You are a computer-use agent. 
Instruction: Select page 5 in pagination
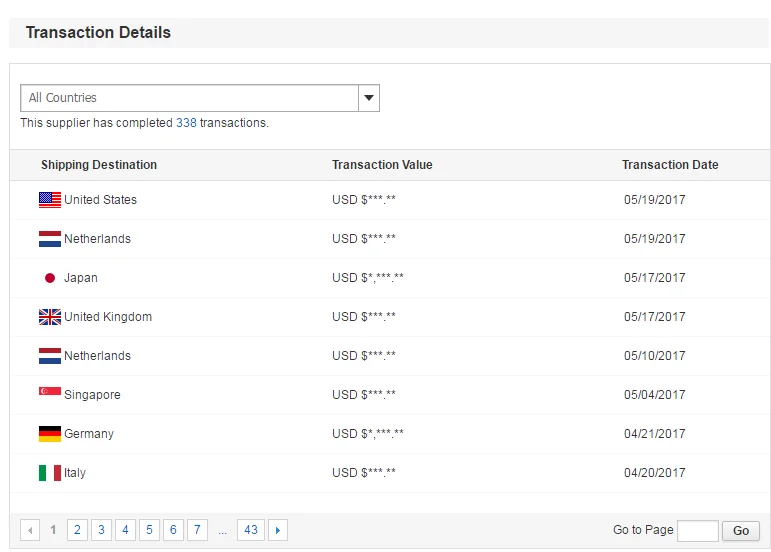tap(149, 530)
